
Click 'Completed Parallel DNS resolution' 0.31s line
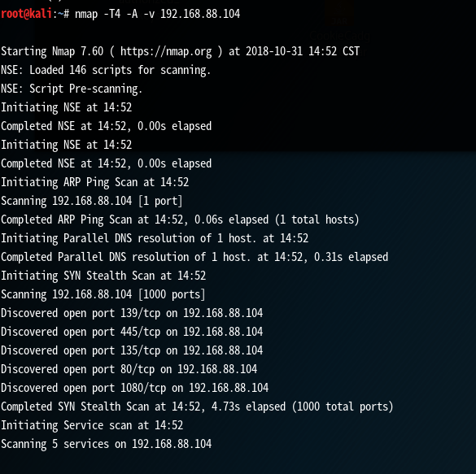click(x=194, y=257)
